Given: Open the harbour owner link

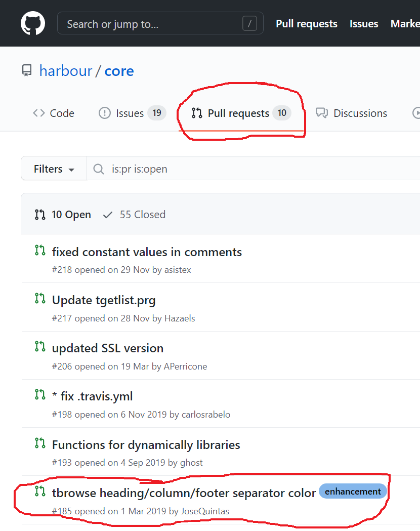Looking at the screenshot, I should tap(66, 71).
